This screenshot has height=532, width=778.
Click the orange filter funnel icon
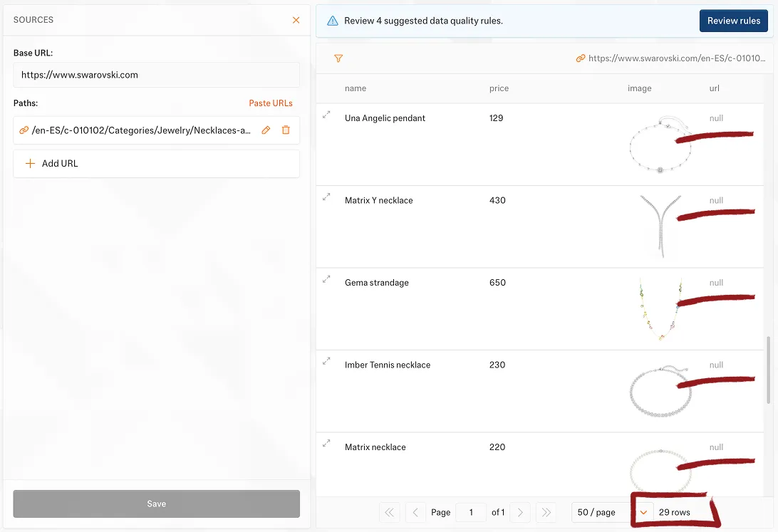[x=338, y=58]
